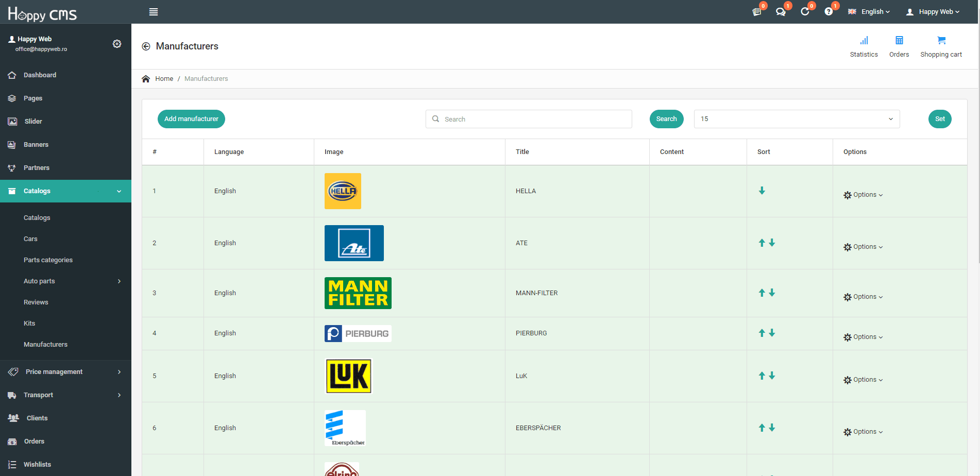Screen dimensions: 980x476
Task: Move PIERBURG up with the up arrow
Action: (x=762, y=333)
